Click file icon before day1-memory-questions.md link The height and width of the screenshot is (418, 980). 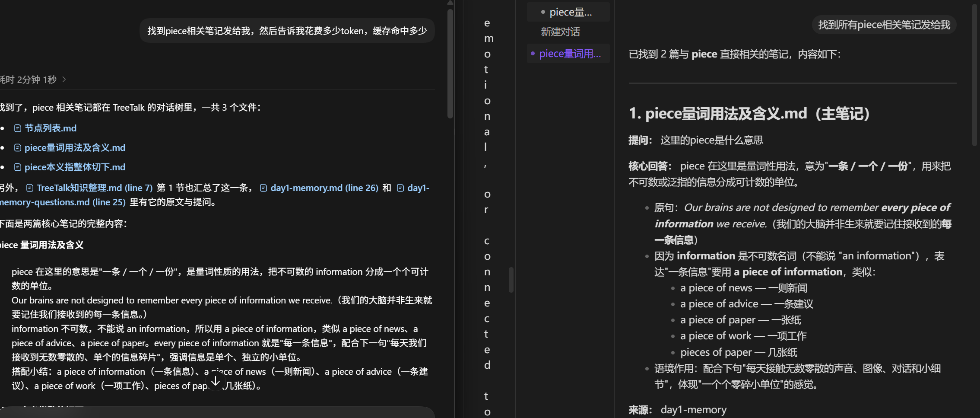point(400,188)
